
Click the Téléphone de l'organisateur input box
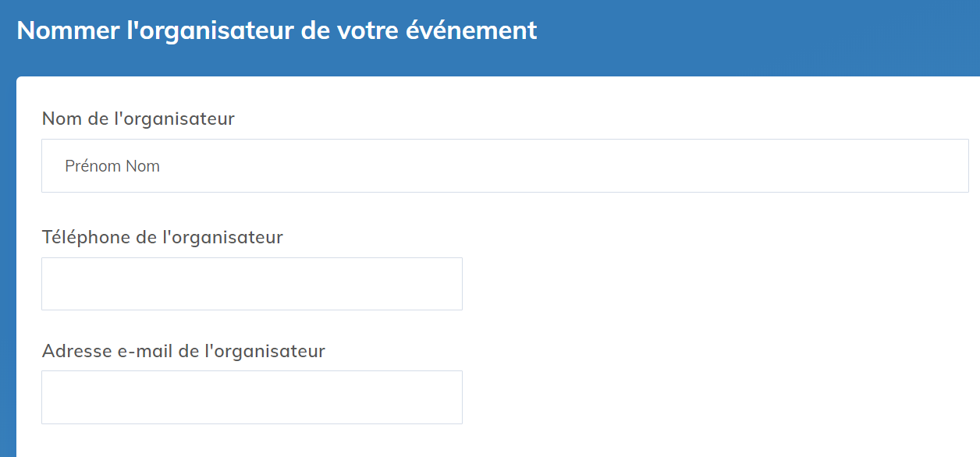point(251,284)
